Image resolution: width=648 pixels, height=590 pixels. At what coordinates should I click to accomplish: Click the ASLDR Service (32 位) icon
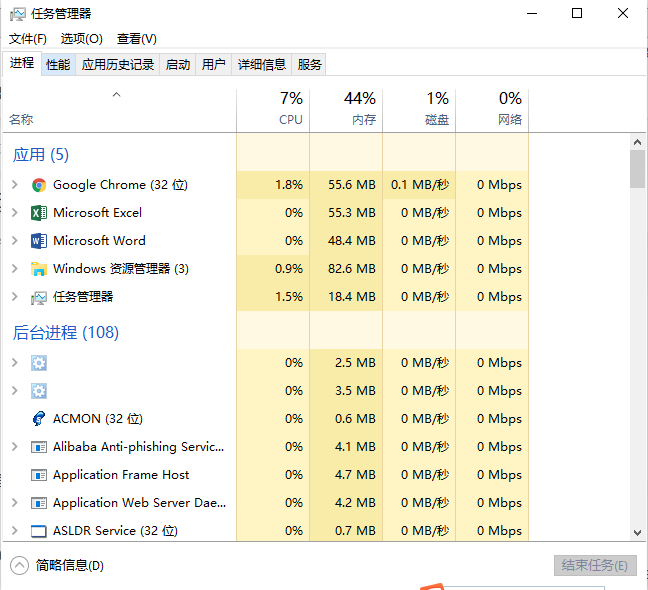tap(39, 531)
